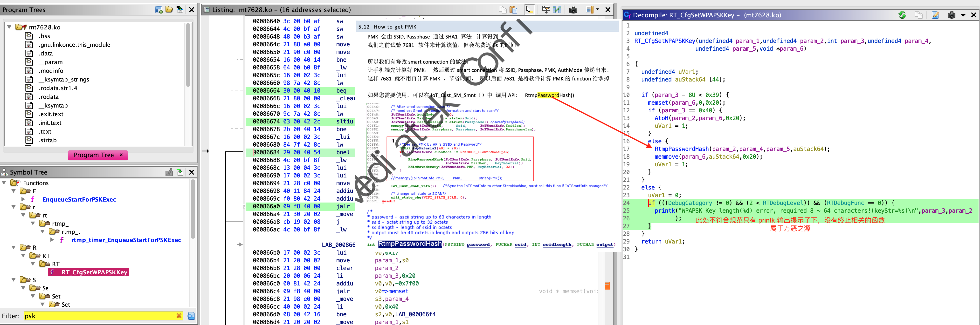Paste icon in the Listing toolbar

click(x=513, y=9)
